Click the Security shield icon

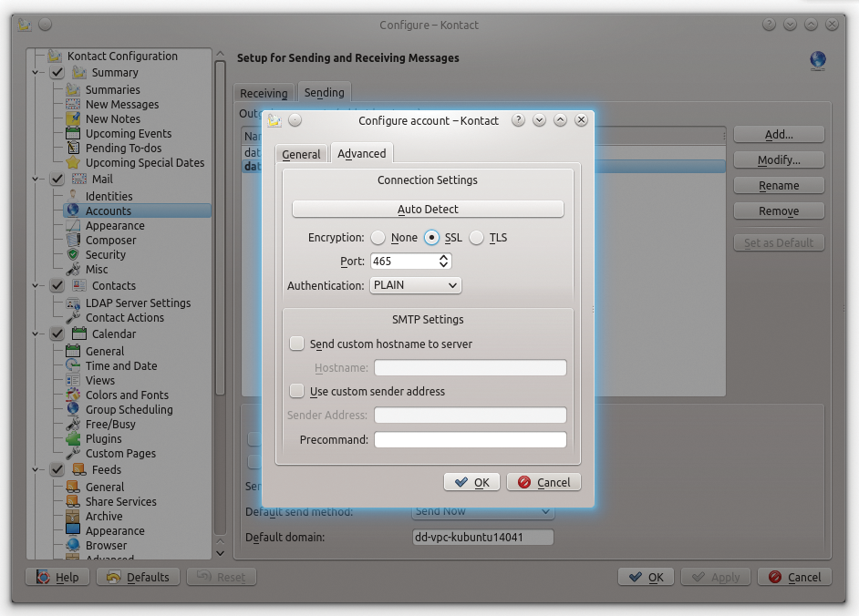73,255
